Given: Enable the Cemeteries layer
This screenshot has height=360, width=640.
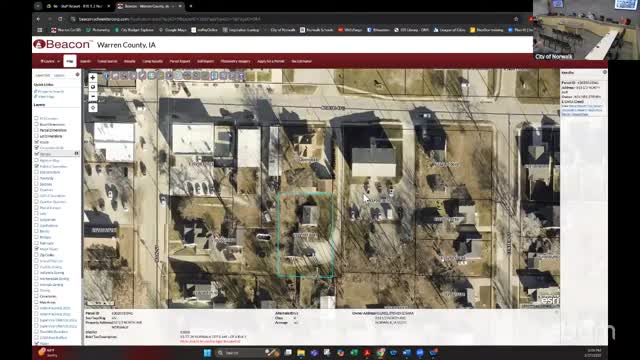Looking at the screenshot, I should [36, 296].
